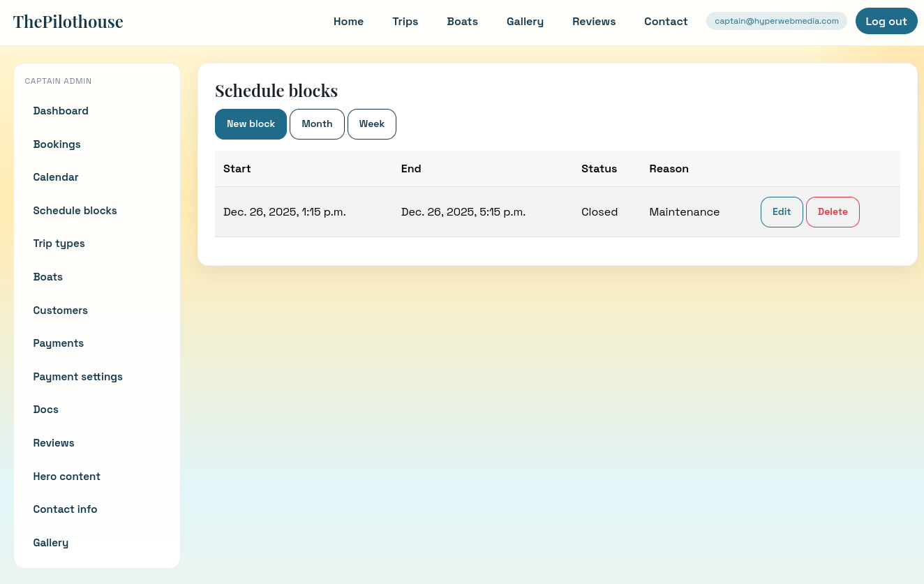
Task: Open the Docs section
Action: 45,410
